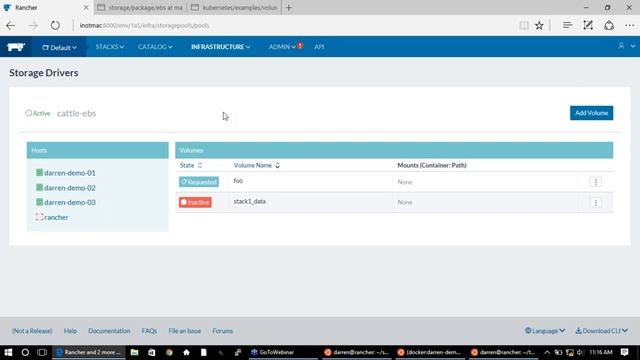Open the Default environment dropdown

59,47
